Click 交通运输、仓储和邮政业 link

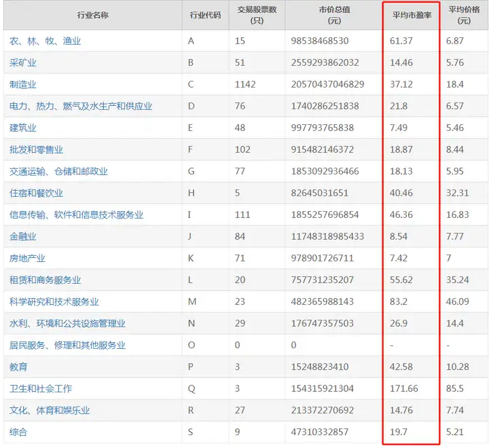pyautogui.click(x=58, y=171)
